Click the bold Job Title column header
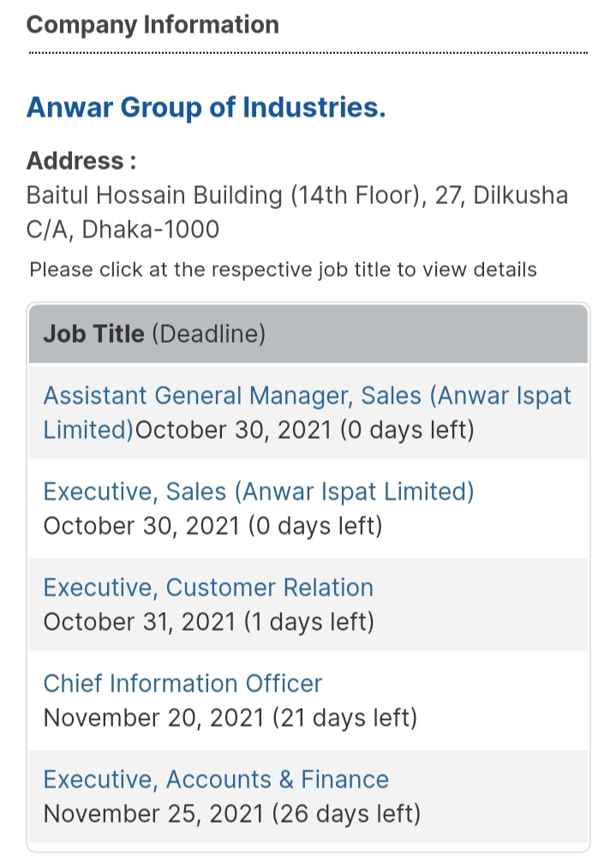This screenshot has height=856, width=616. click(x=93, y=333)
